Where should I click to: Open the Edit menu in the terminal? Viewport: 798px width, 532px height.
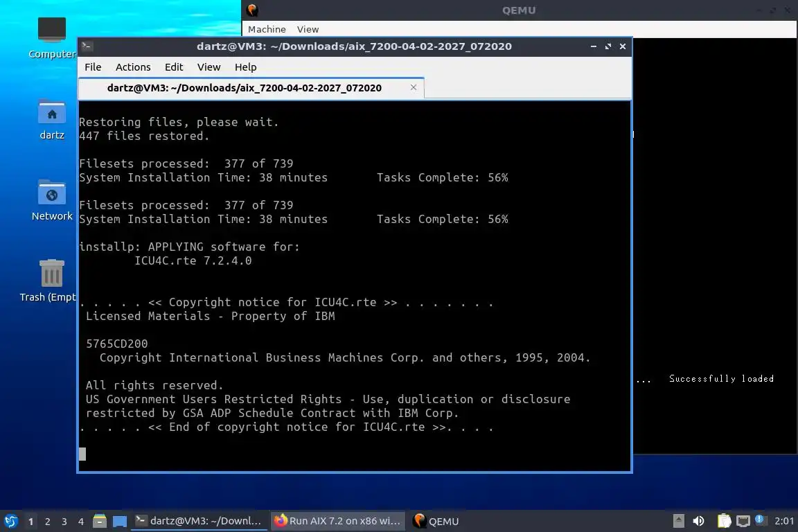174,67
